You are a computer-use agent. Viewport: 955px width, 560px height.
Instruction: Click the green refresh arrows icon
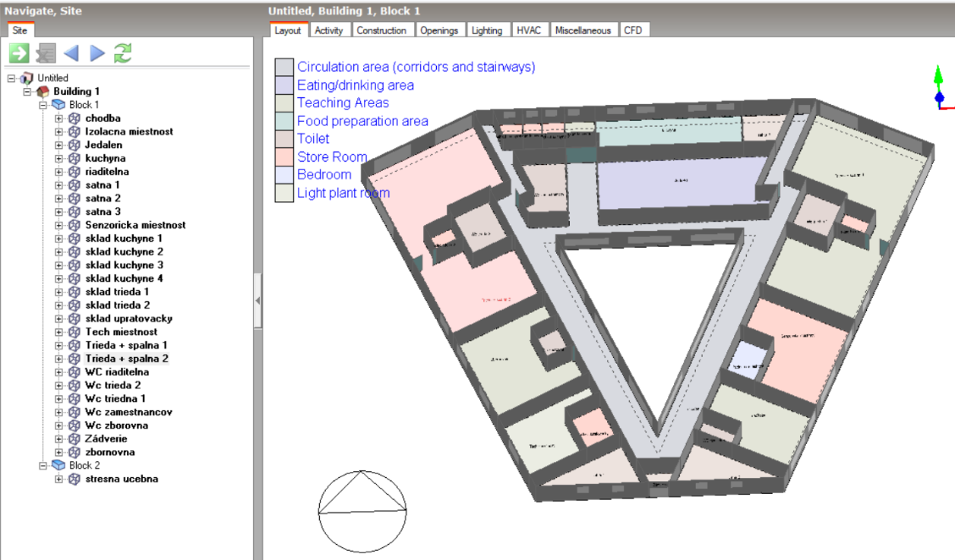[123, 53]
